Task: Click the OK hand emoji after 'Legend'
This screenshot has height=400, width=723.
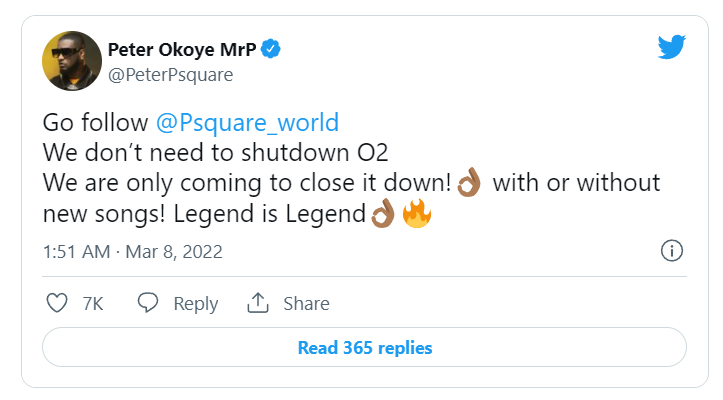Action: coord(383,214)
